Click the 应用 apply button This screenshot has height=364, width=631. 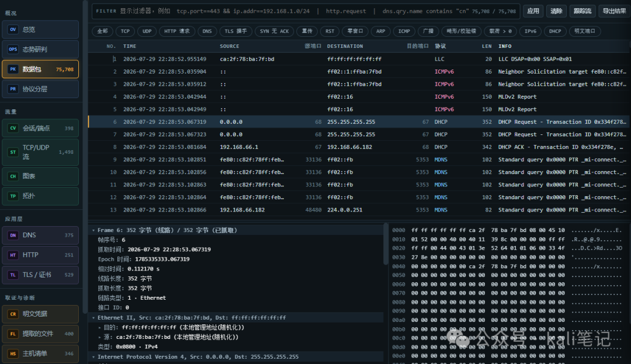(533, 11)
